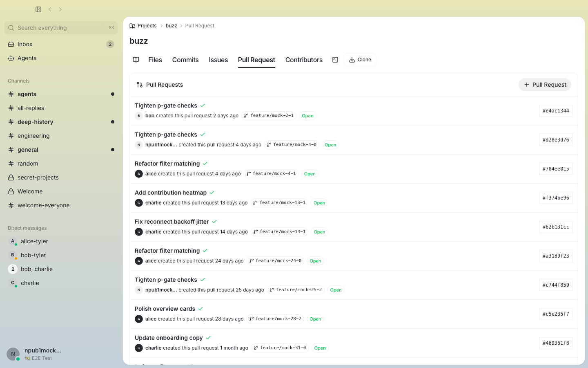Click the Projects folder icon in the breadcrumb
Viewport: 588px width, 368px height.
132,26
